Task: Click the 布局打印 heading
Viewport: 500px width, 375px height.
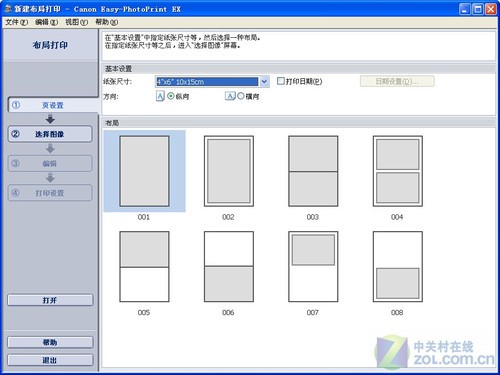Action: coord(50,45)
